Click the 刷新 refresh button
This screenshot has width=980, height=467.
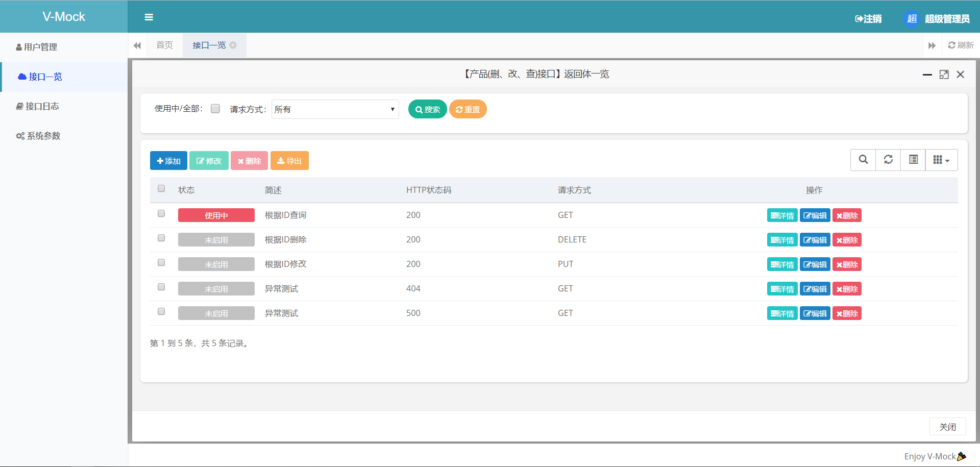(x=961, y=45)
